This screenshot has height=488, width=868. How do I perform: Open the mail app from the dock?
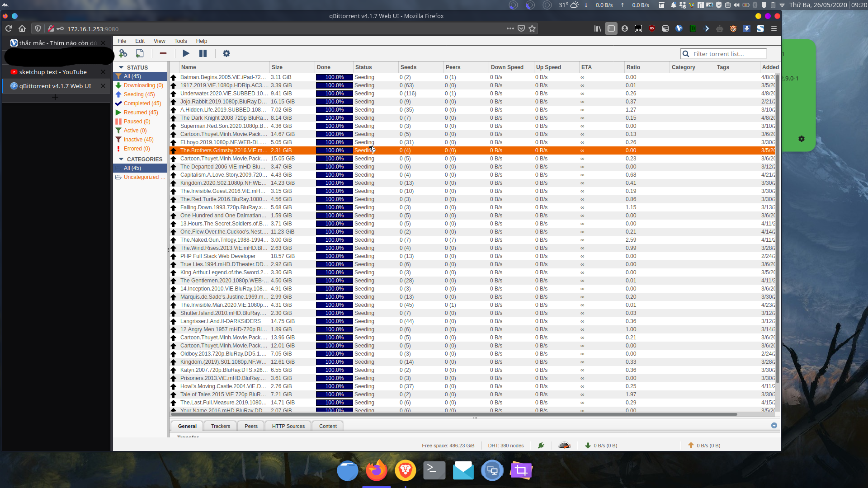point(463,470)
